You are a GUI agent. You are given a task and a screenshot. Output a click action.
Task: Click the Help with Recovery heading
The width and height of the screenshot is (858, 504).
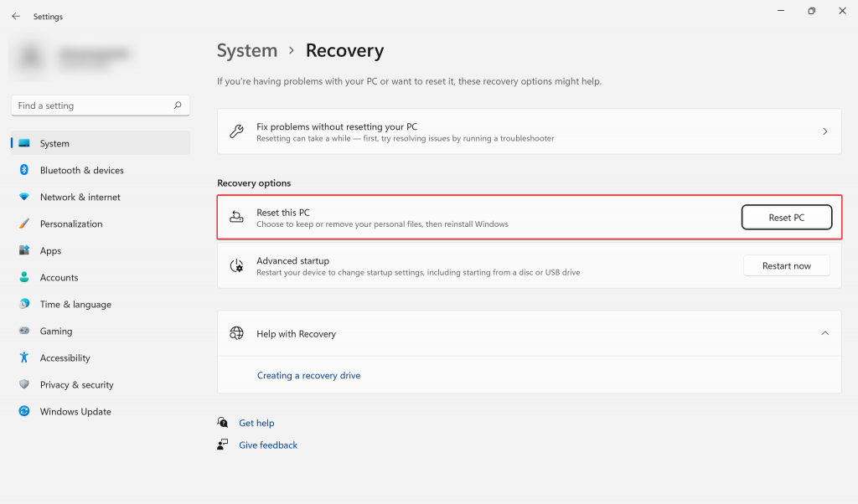(x=296, y=333)
